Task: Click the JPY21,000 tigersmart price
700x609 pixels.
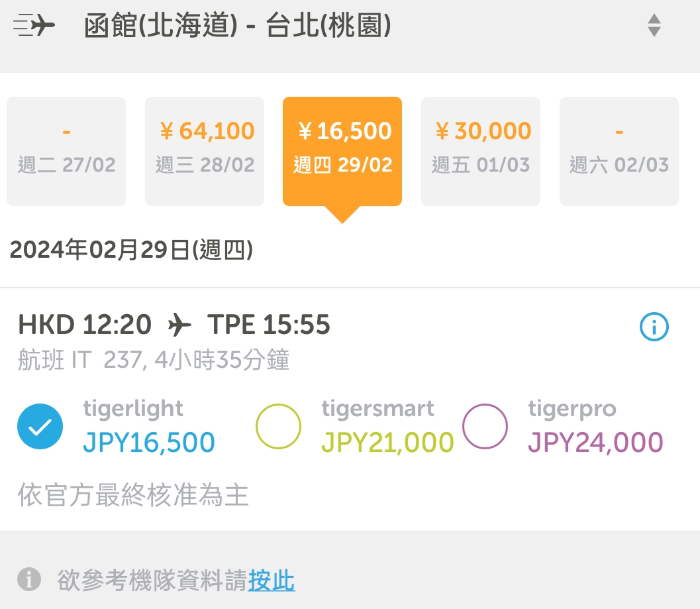Action: pyautogui.click(x=387, y=443)
